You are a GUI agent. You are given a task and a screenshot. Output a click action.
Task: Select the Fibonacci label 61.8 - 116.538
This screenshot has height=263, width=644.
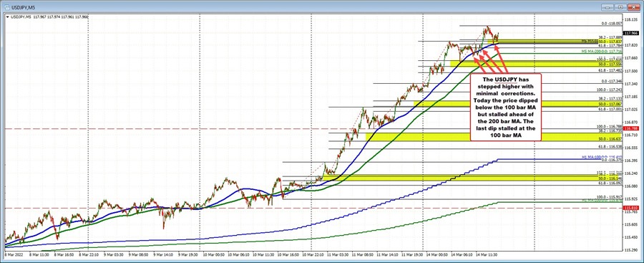click(x=610, y=146)
